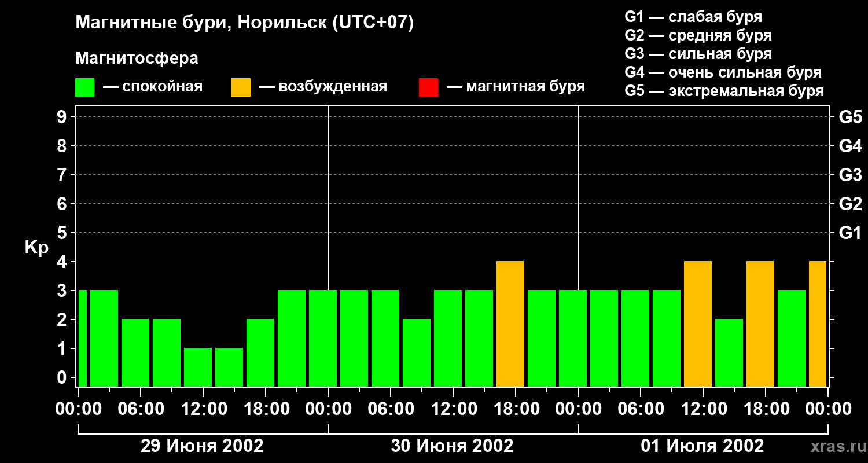Click the 18:00 tick label for 01 Июля
The width and height of the screenshot is (868, 463).
[766, 409]
